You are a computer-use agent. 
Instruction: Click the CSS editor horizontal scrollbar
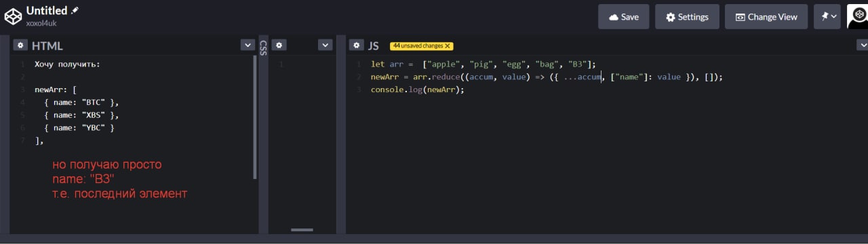(302, 230)
